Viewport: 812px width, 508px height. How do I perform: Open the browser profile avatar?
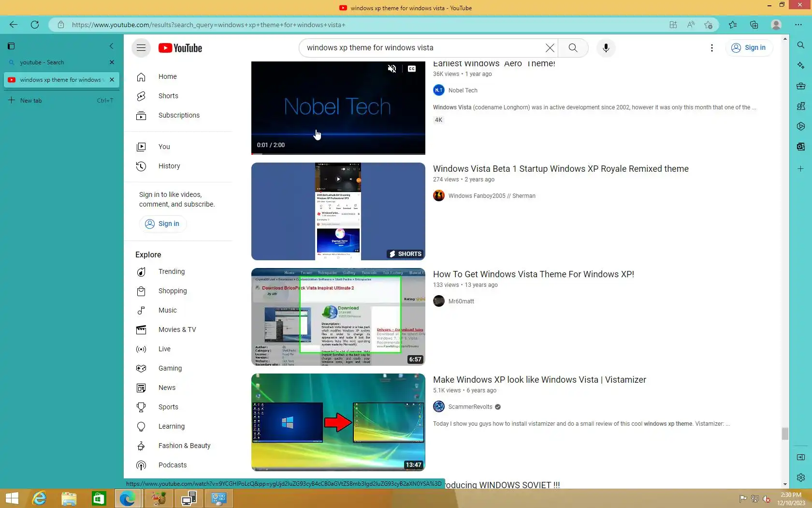coord(776,25)
